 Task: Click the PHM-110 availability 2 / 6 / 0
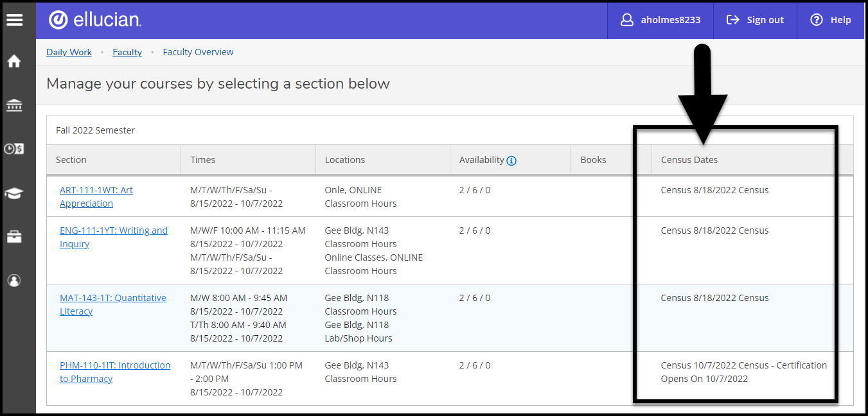(475, 365)
